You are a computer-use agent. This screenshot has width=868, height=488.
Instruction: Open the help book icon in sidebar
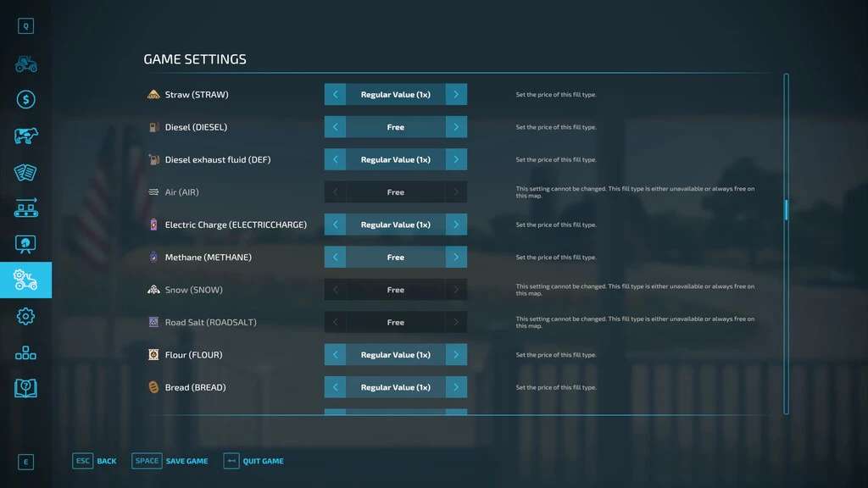[25, 388]
